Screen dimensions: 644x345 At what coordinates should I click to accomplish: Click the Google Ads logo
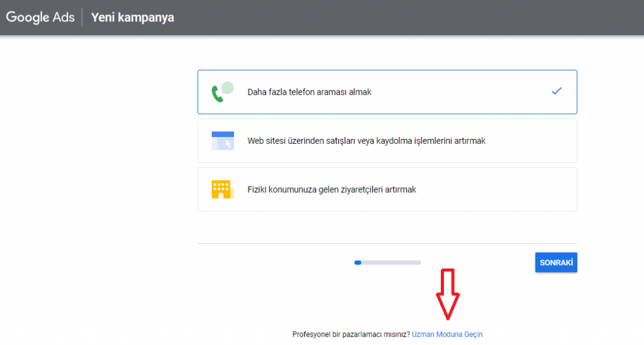click(x=40, y=17)
